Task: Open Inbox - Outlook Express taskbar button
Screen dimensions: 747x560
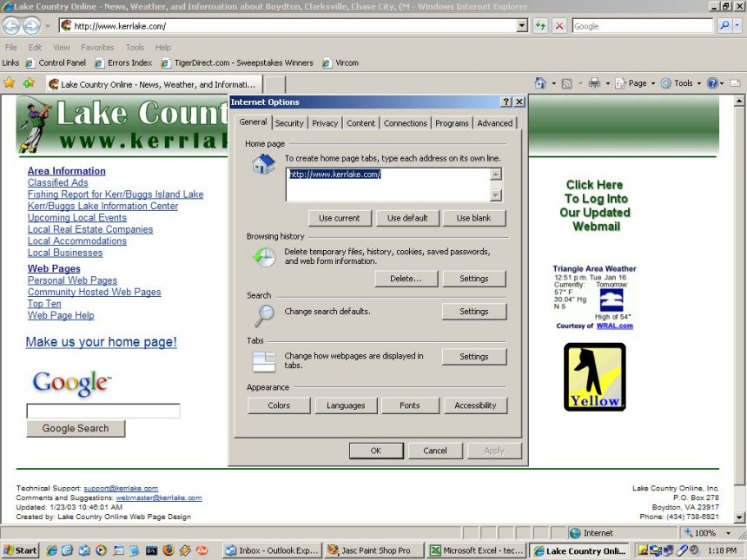Action: tap(273, 550)
